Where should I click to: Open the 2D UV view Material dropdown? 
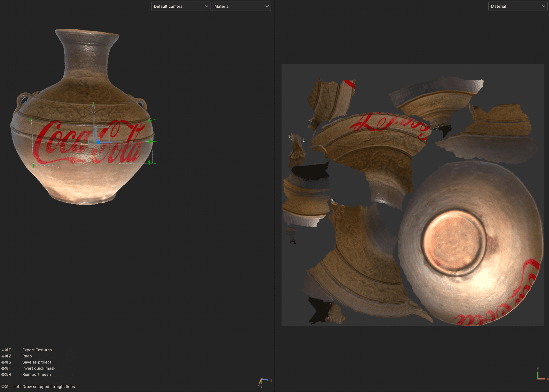[518, 6]
